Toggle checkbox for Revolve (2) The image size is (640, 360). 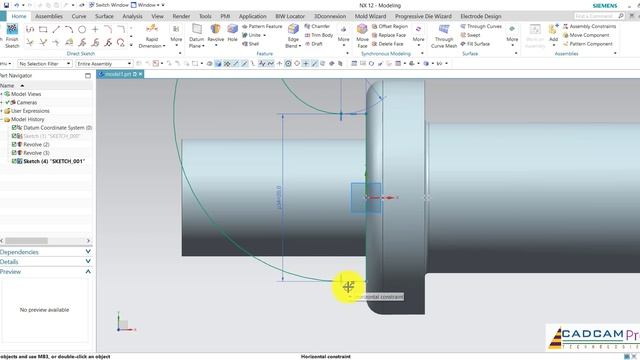[14, 144]
